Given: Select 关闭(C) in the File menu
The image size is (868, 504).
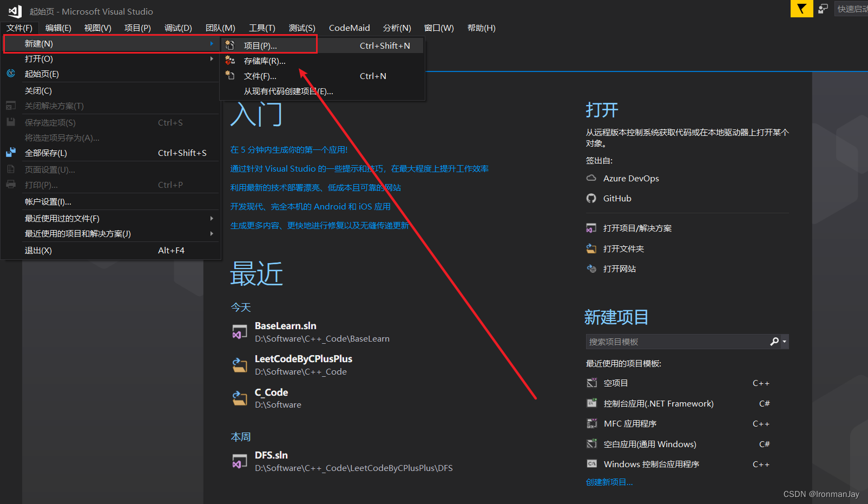Looking at the screenshot, I should coord(111,90).
